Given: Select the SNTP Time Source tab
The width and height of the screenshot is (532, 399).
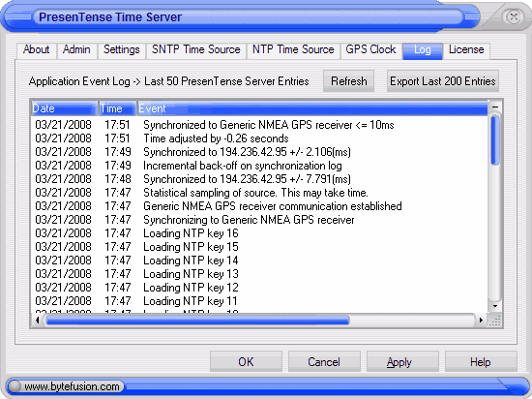Looking at the screenshot, I should point(196,50).
